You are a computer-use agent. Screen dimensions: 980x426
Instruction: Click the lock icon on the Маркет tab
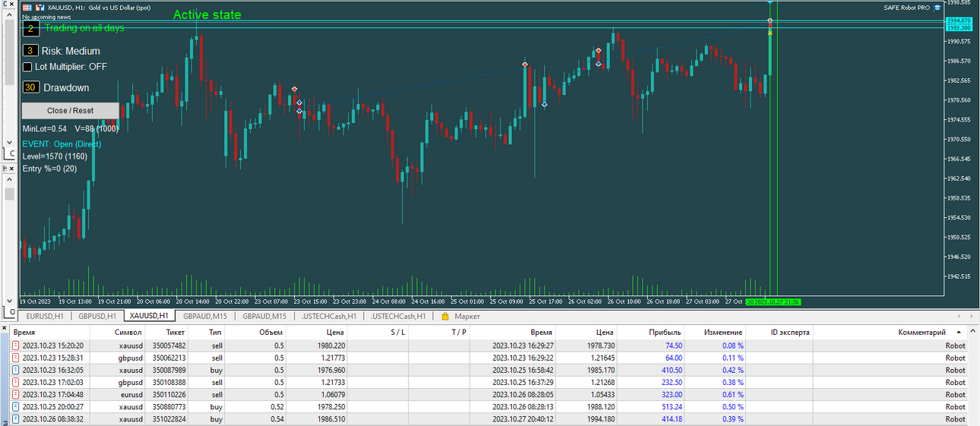pyautogui.click(x=445, y=316)
